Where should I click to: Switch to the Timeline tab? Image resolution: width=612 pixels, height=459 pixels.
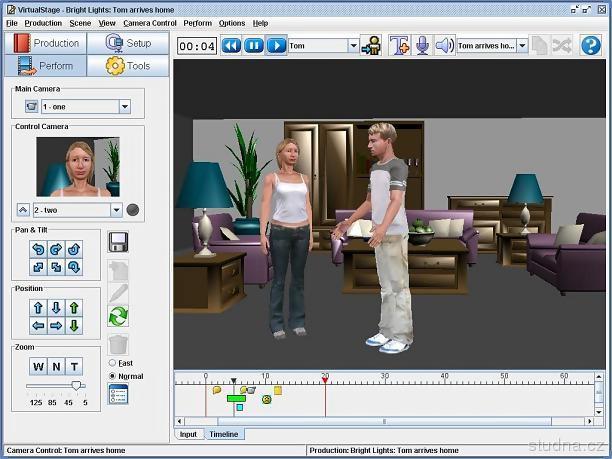click(223, 435)
